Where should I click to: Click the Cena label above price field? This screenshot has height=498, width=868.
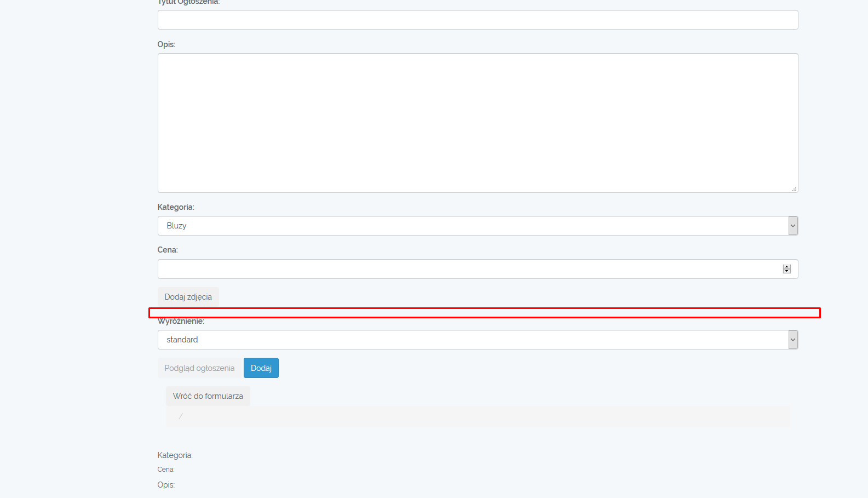tap(167, 250)
